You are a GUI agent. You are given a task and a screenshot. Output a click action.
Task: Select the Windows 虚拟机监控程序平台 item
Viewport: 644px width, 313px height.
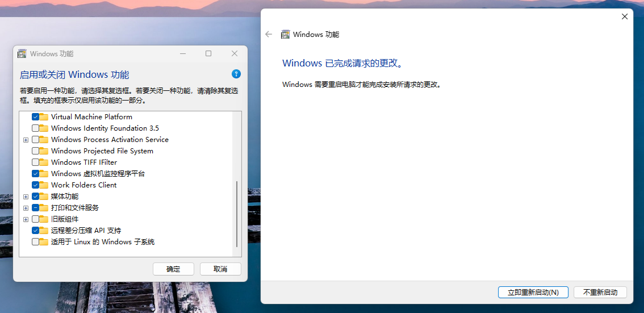pos(98,174)
